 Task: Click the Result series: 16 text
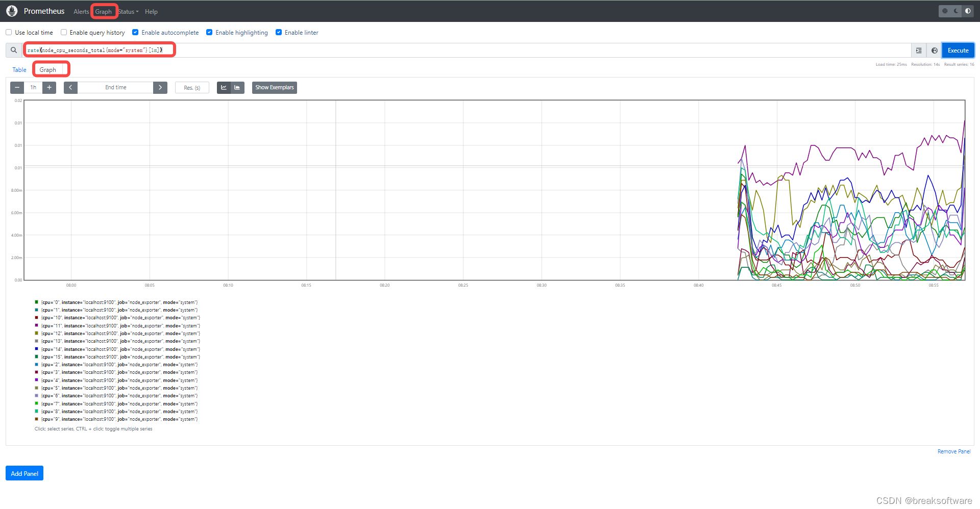pyautogui.click(x=959, y=64)
